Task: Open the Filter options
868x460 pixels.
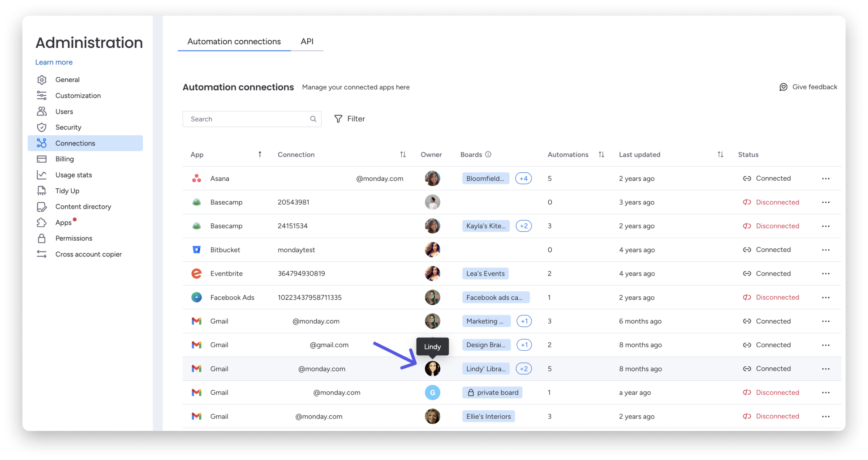Action: click(x=350, y=119)
